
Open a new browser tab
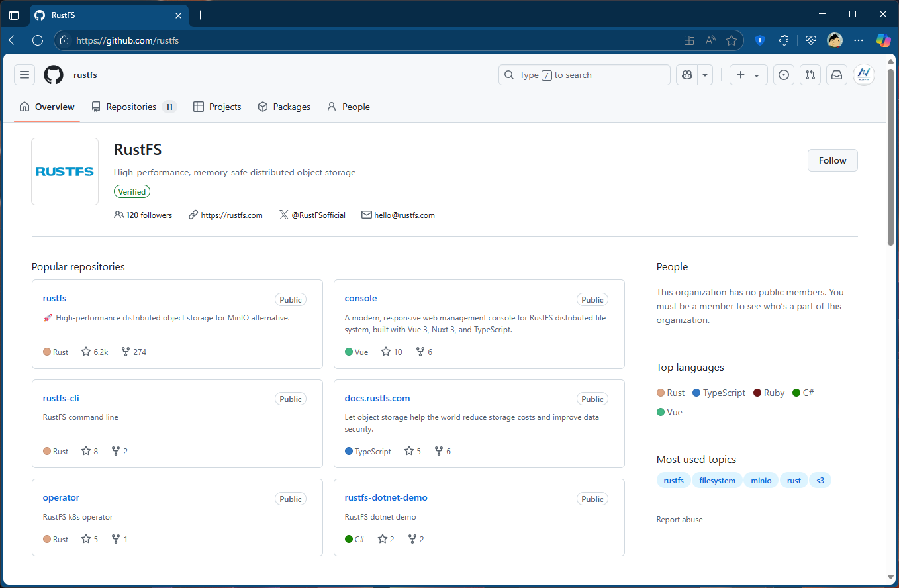click(x=201, y=15)
